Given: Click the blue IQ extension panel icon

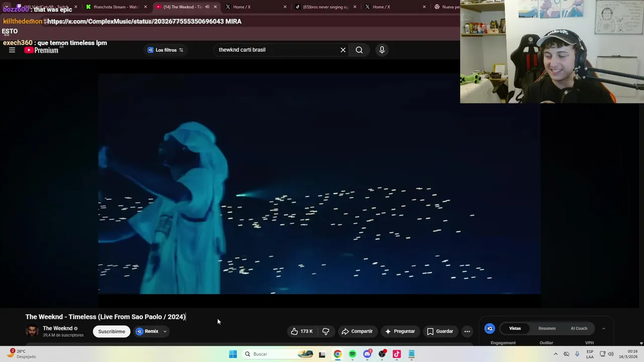Looking at the screenshot, I should (x=490, y=328).
